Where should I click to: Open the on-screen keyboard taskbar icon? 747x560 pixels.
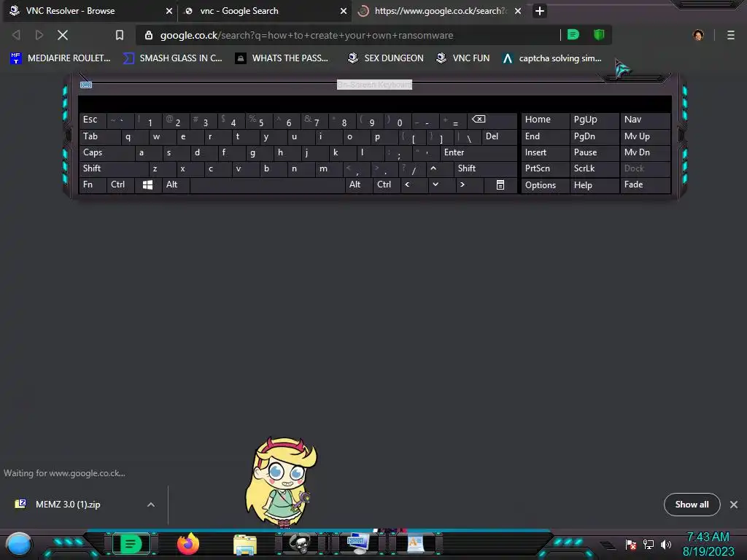[x=357, y=544]
